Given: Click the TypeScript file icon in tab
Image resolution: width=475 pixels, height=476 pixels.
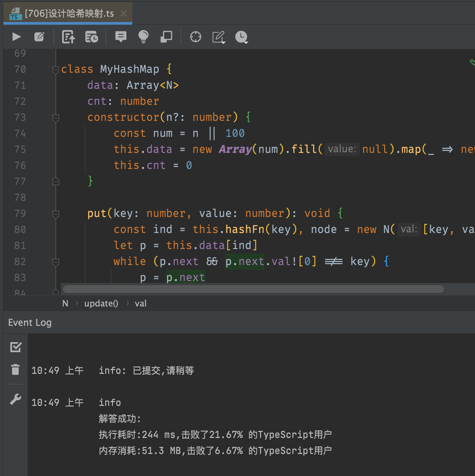Looking at the screenshot, I should point(15,14).
